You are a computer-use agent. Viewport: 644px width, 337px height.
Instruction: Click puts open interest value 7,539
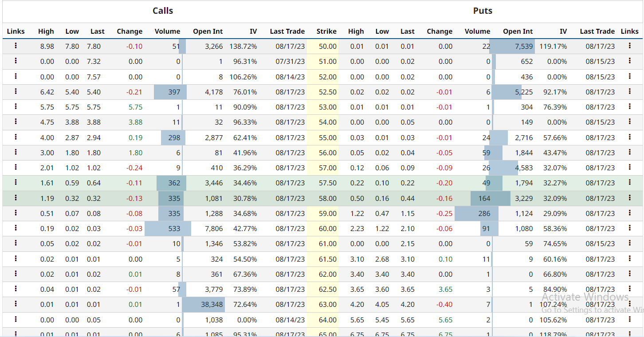click(523, 46)
